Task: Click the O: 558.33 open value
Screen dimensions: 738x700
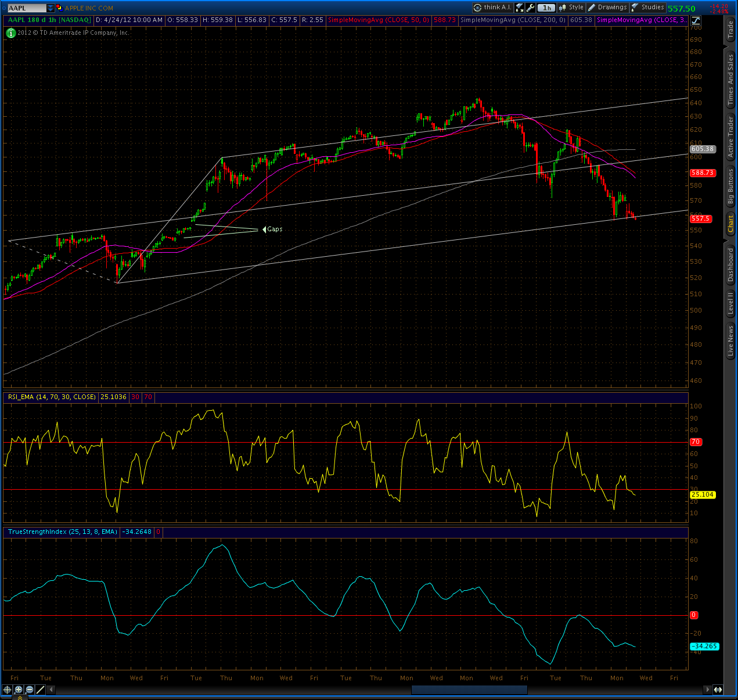Action: 183,20
